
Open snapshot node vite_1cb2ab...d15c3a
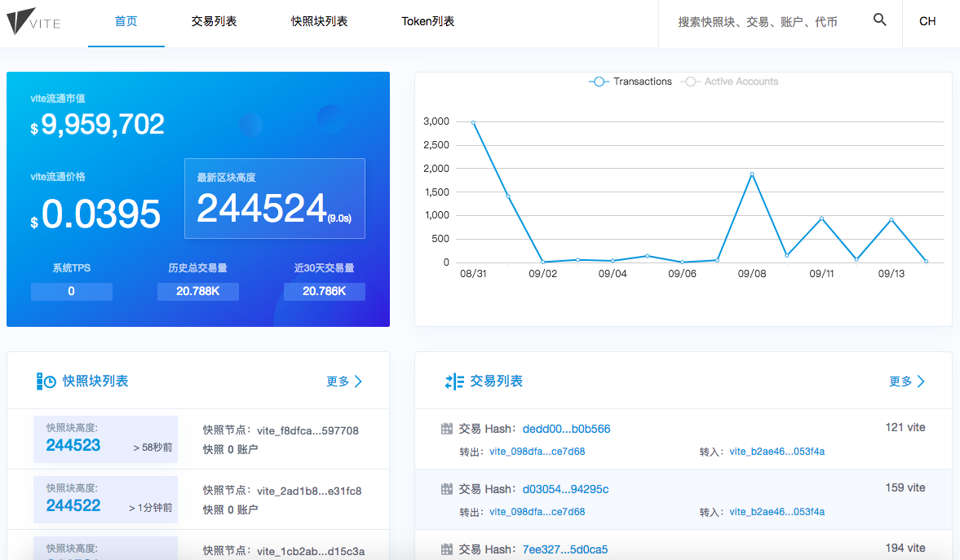coord(311,551)
